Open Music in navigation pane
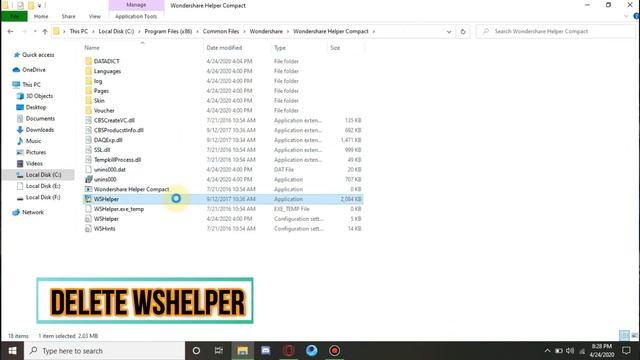 33,141
